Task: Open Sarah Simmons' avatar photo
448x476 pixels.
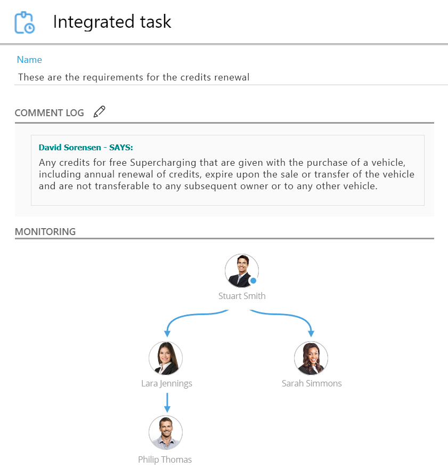Action: click(311, 358)
